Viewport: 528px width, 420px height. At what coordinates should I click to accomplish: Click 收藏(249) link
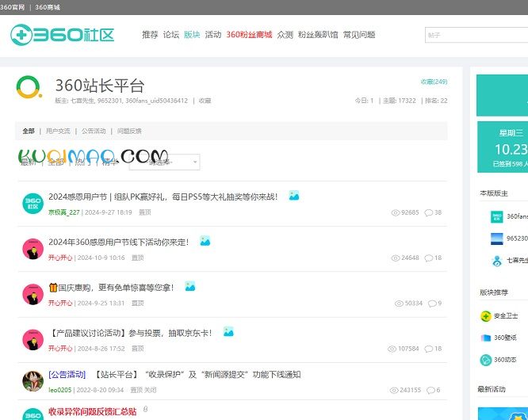point(434,82)
